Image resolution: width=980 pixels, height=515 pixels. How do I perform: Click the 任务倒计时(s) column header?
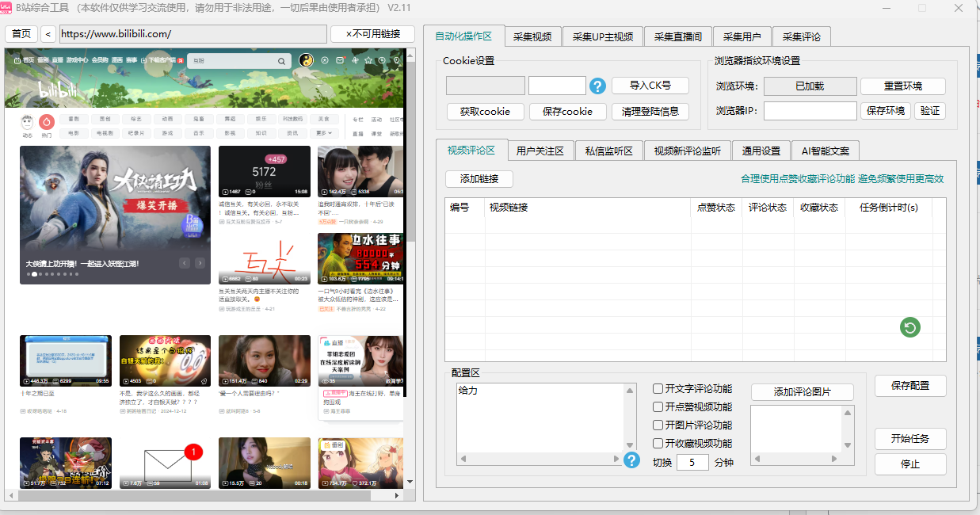[x=889, y=208]
